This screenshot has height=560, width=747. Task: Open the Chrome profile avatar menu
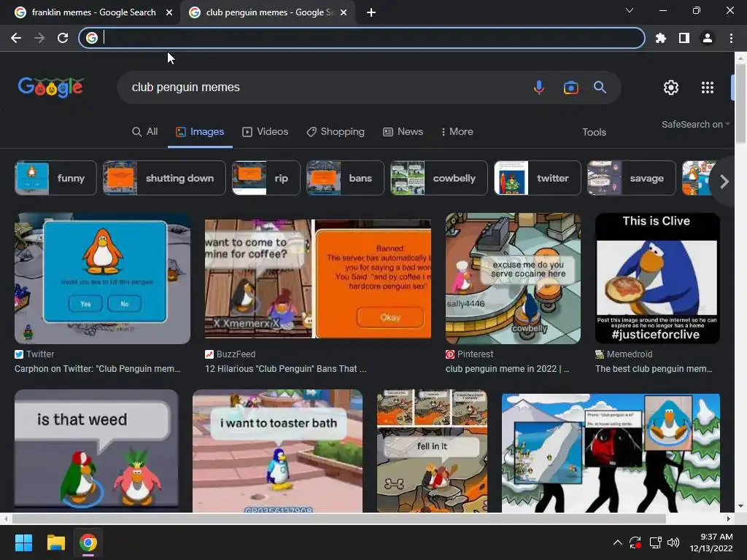[708, 38]
